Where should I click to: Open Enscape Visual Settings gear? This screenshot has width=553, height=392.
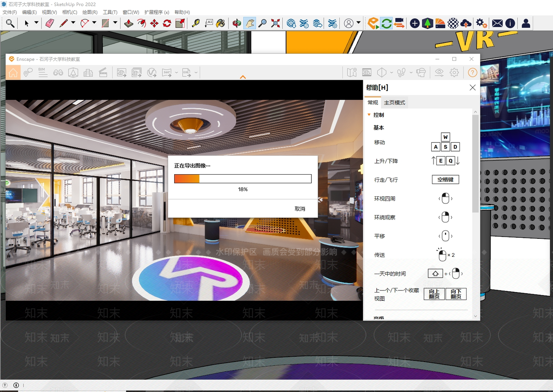point(454,72)
